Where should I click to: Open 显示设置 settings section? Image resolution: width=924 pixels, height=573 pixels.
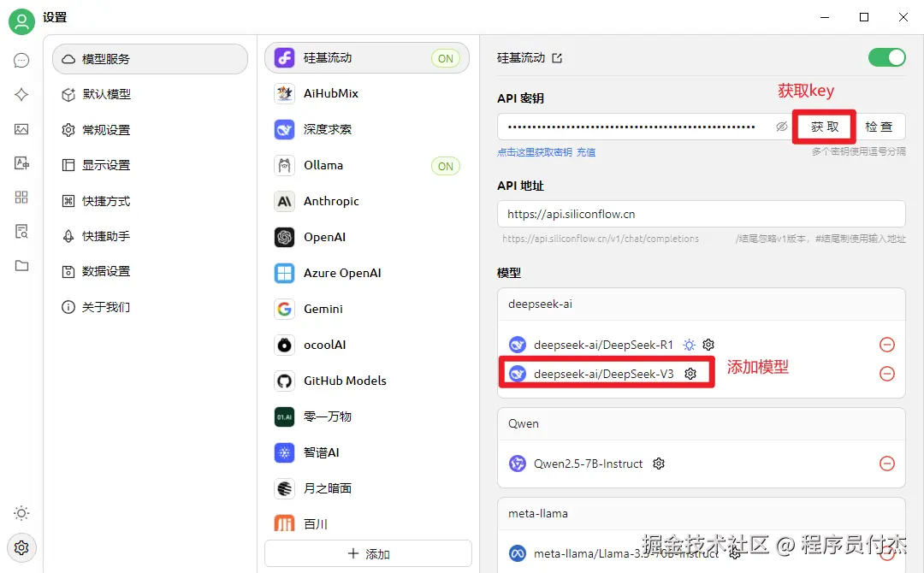(x=151, y=165)
